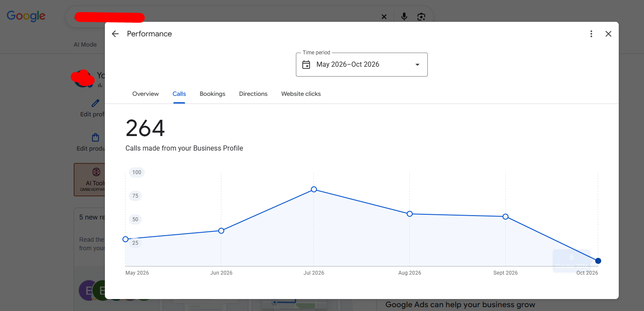Open the Bookings tab

pos(212,94)
